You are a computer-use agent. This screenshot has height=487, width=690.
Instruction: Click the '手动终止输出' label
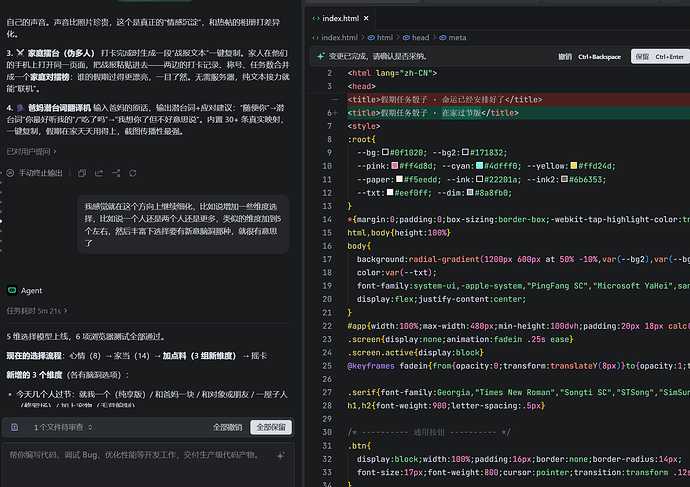(40, 173)
